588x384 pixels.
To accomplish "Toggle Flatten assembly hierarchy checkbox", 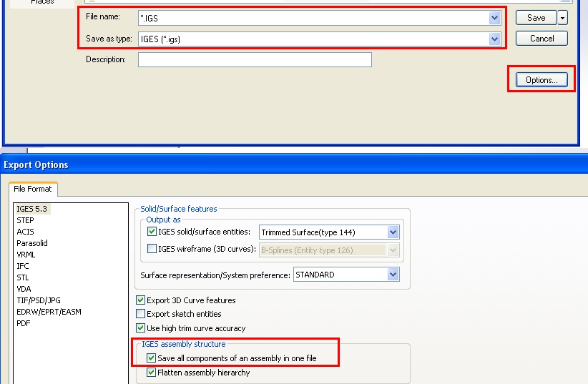I will point(151,373).
